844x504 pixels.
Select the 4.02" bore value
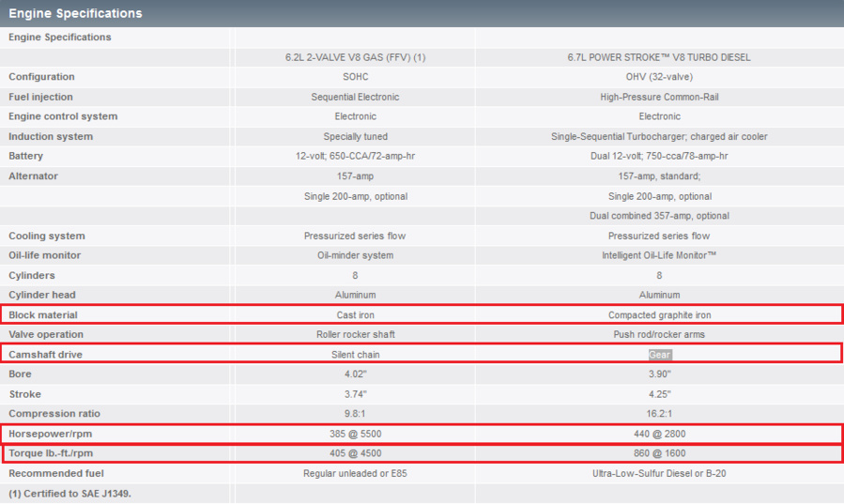click(355, 374)
